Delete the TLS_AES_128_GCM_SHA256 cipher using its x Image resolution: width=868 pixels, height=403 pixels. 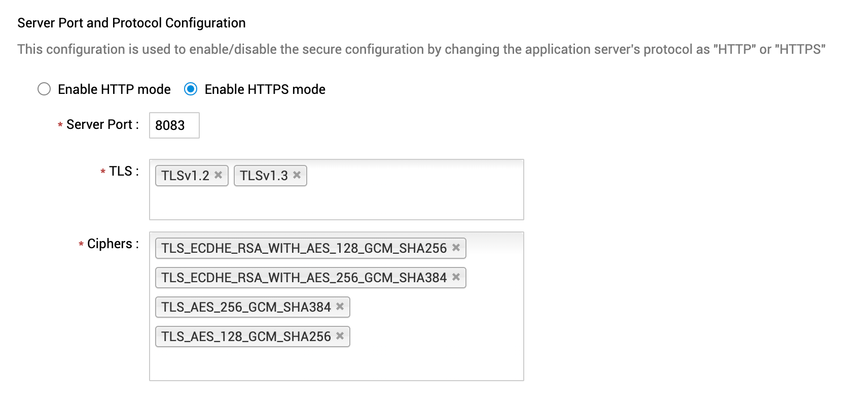pyautogui.click(x=340, y=336)
